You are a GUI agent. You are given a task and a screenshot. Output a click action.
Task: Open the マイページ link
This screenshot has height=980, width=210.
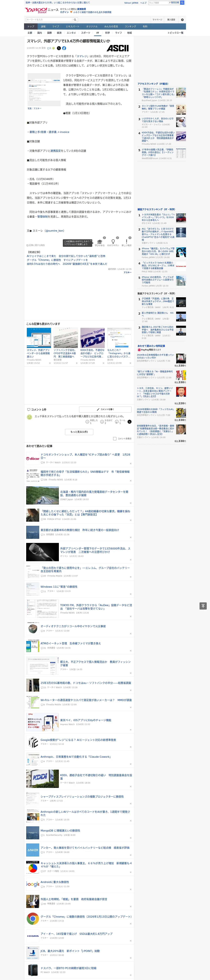(x=157, y=20)
